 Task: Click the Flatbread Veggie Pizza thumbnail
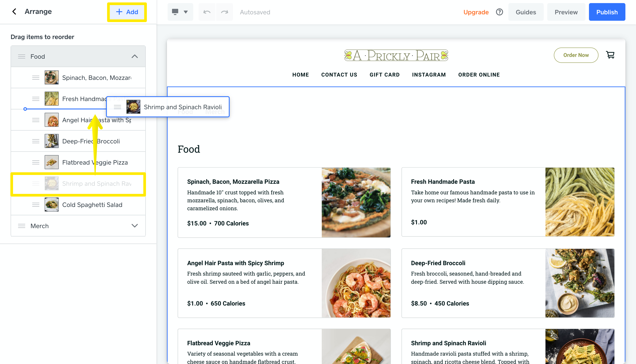click(51, 162)
